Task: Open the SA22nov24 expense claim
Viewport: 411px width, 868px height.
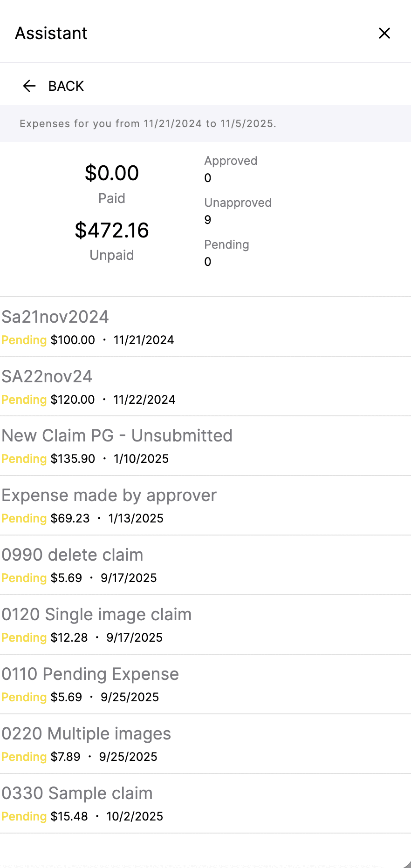Action: [205, 387]
